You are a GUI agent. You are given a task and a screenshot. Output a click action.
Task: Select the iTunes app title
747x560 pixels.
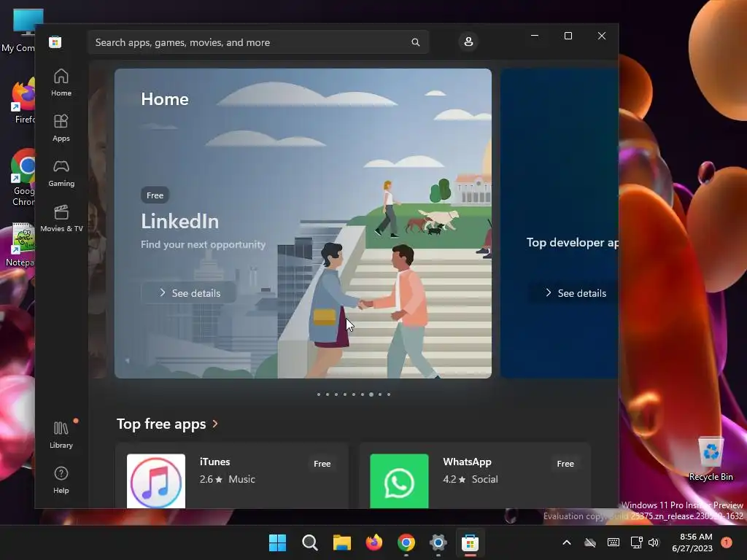pos(215,462)
